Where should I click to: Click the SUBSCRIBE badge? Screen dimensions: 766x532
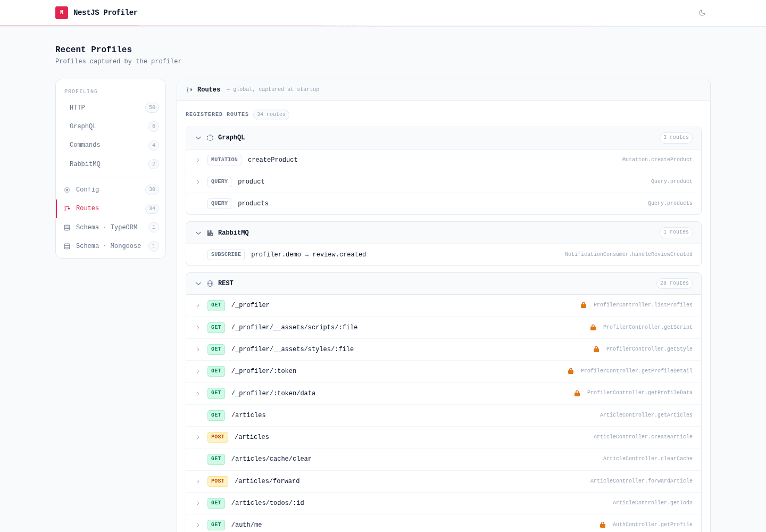click(226, 255)
